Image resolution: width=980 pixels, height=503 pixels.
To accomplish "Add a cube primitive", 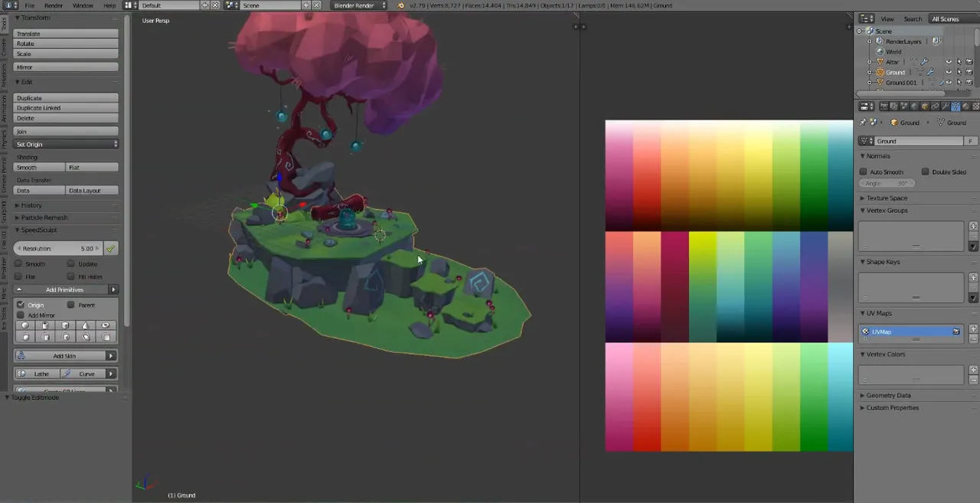I will tap(65, 325).
